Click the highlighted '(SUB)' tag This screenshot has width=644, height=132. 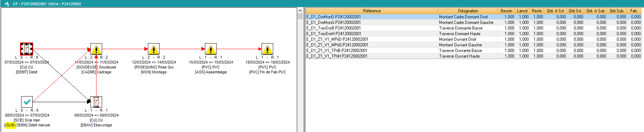tap(11, 125)
